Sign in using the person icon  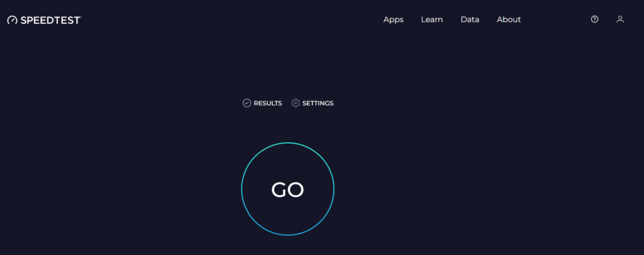pos(620,19)
